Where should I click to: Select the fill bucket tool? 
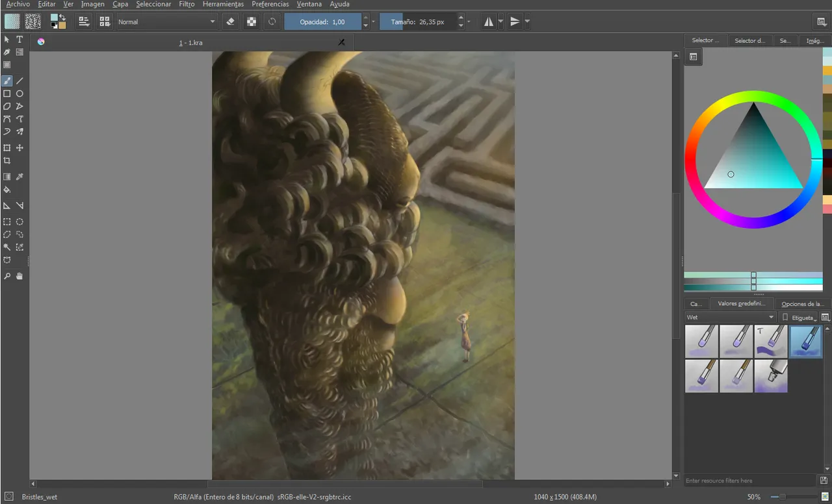pyautogui.click(x=7, y=190)
